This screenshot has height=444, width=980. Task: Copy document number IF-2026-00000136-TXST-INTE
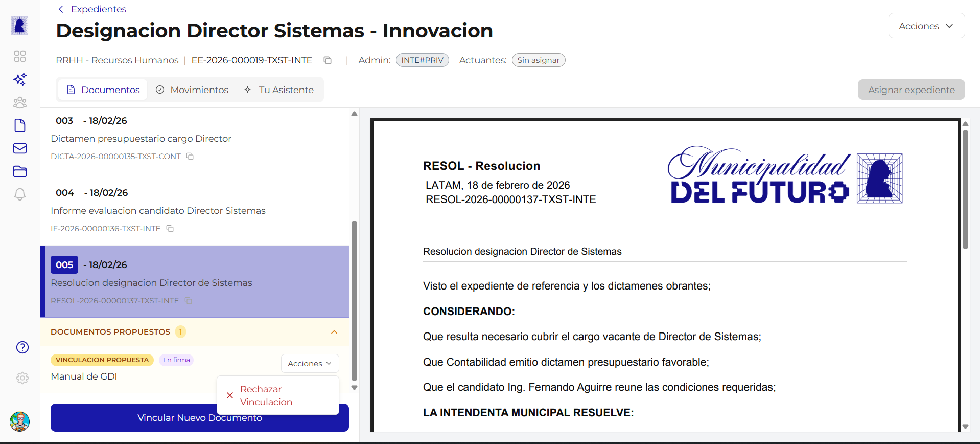pyautogui.click(x=170, y=229)
